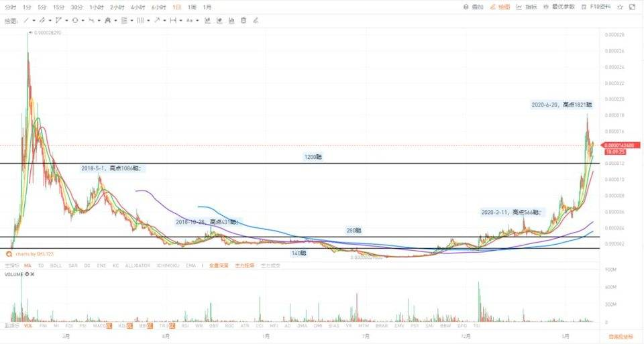Toggle the 绘图 drawing toolbar

(x=500, y=7)
